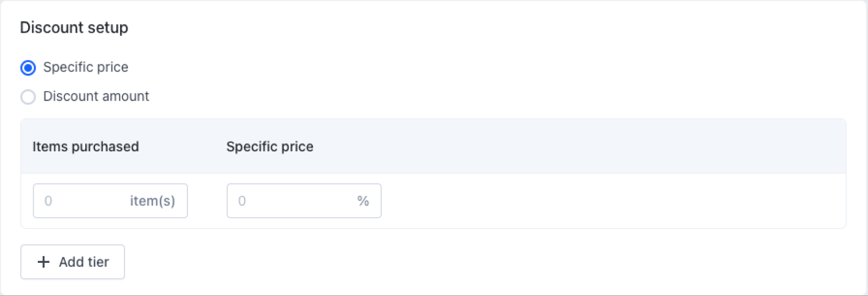Select the Specific price radio button
868x296 pixels.
pos(28,67)
